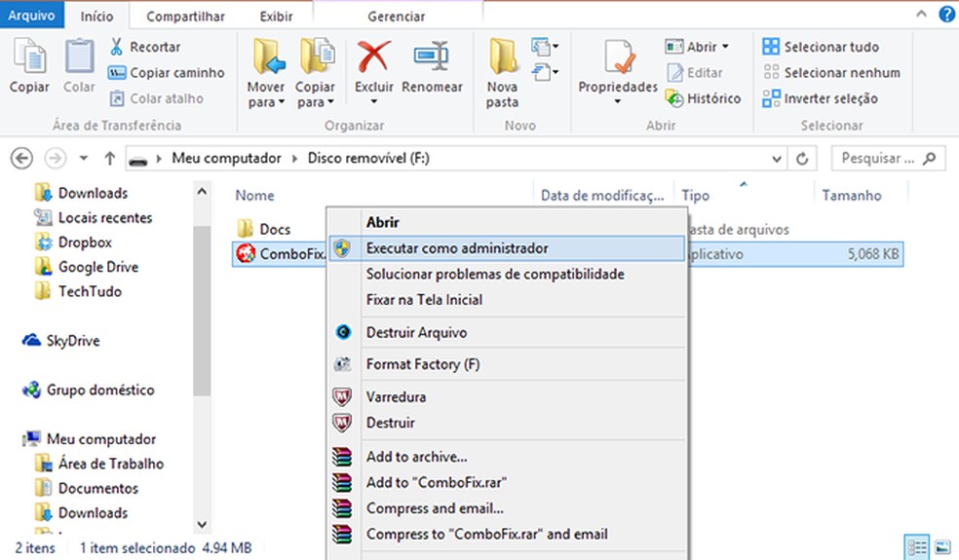Click Meu computador in address breadcrumb
959x560 pixels.
[x=226, y=159]
